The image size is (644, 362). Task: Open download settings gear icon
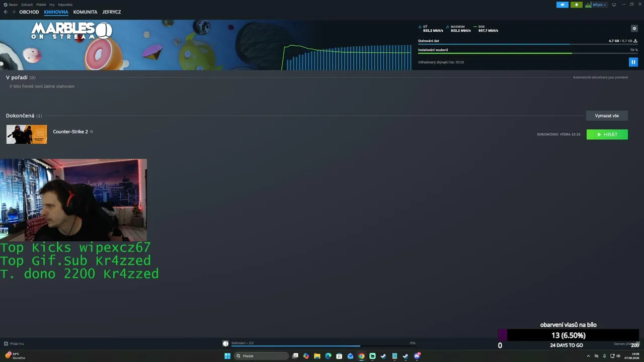pyautogui.click(x=634, y=28)
